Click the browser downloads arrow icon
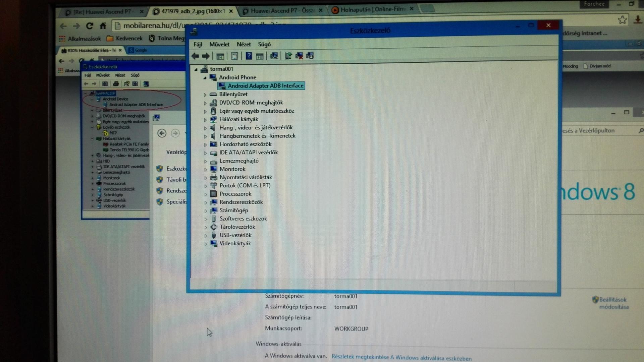Image resolution: width=644 pixels, height=362 pixels. tap(638, 19)
